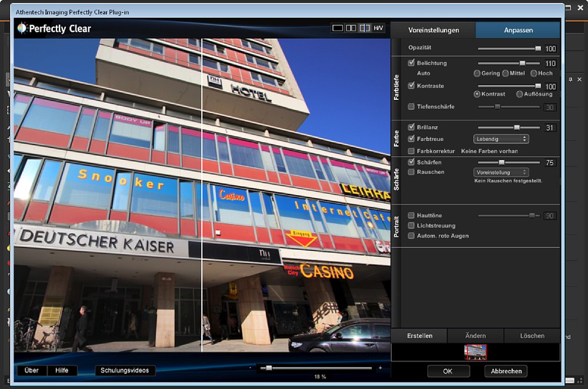Click the Belichtung slider handle
The width and height of the screenshot is (588, 389).
(x=522, y=63)
